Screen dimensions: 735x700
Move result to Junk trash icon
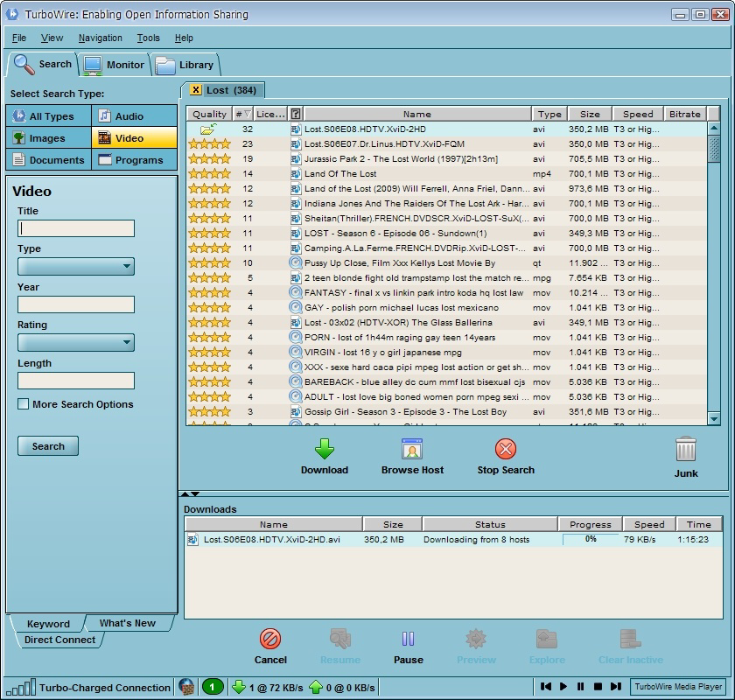point(686,449)
